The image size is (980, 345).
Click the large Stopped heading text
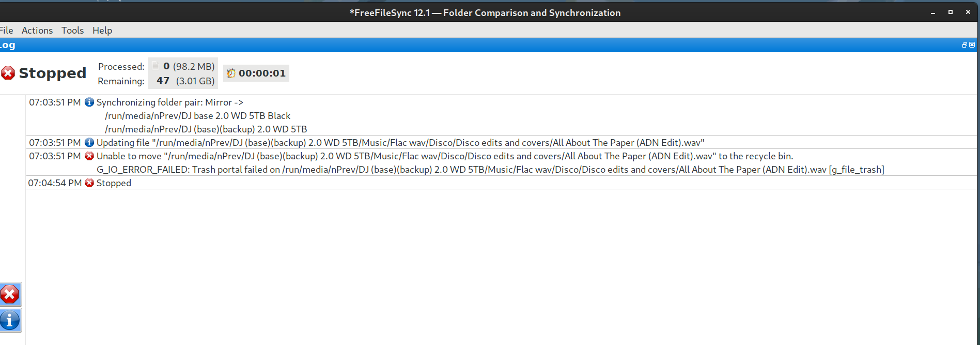click(x=52, y=73)
